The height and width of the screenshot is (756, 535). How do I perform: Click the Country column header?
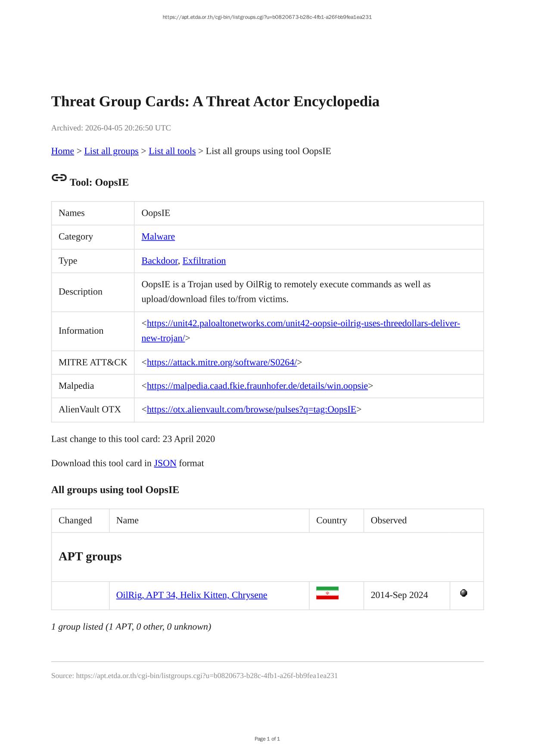(331, 520)
